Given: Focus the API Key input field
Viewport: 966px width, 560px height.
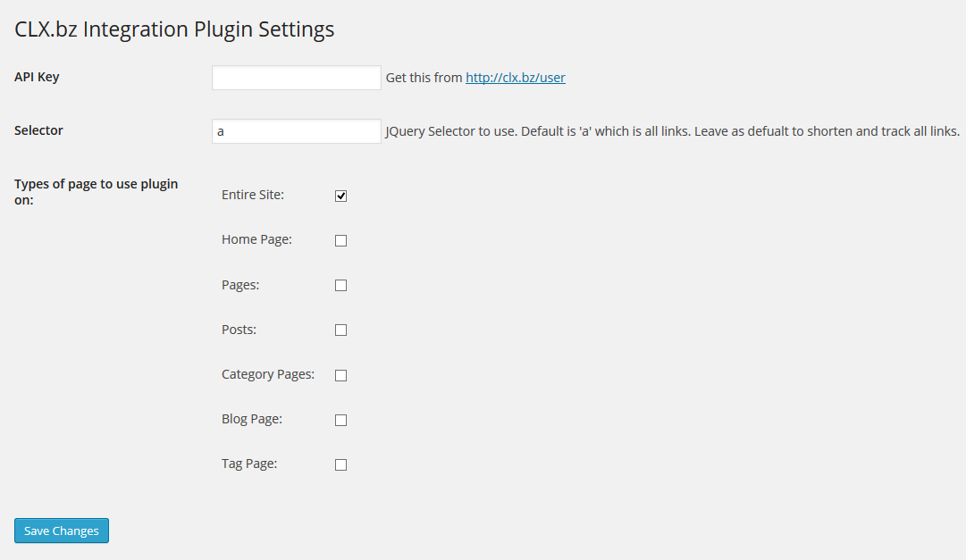Looking at the screenshot, I should click(297, 78).
